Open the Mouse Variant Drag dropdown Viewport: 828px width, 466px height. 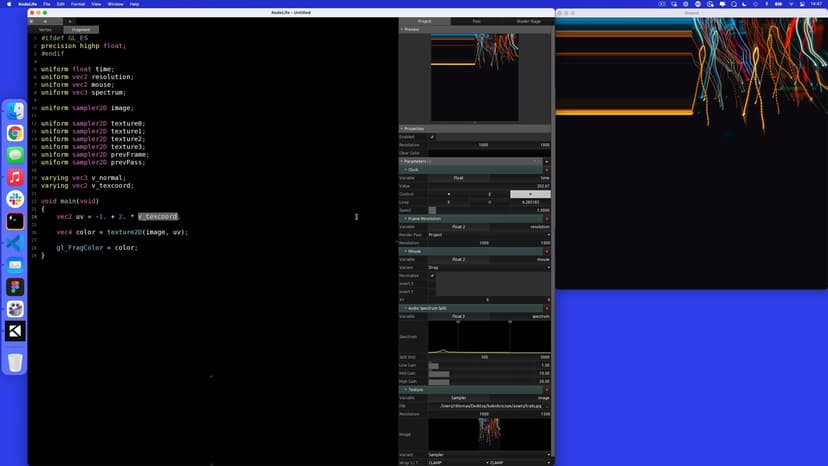pos(488,267)
